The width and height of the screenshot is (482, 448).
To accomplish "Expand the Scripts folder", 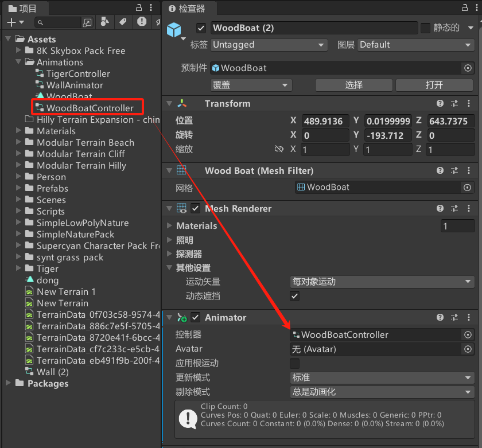I will pos(18,211).
